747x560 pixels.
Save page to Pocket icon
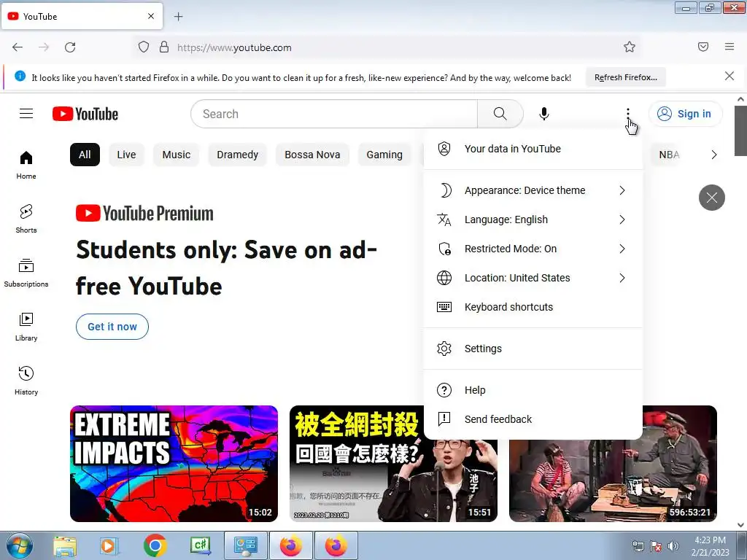[x=703, y=47]
